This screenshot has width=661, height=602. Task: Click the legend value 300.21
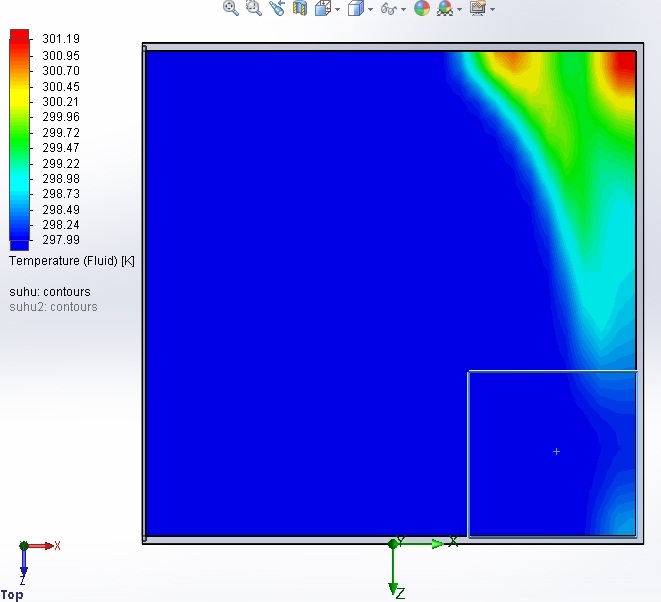coord(61,102)
